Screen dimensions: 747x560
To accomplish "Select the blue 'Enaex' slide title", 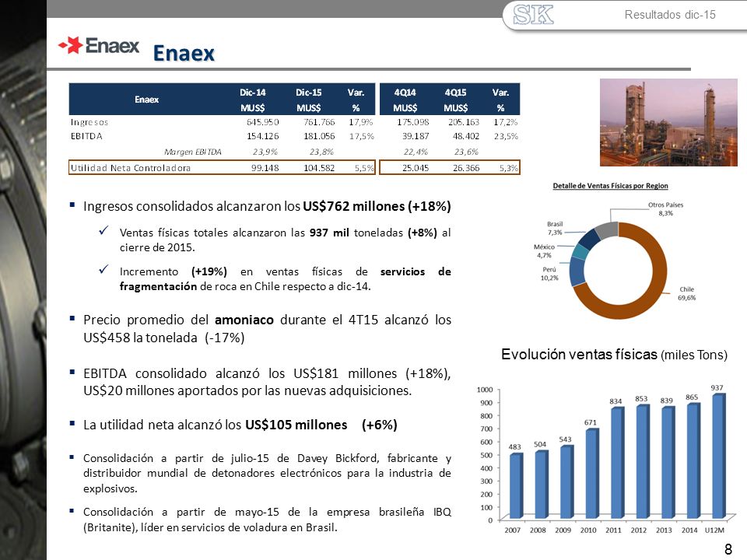I will (x=184, y=53).
